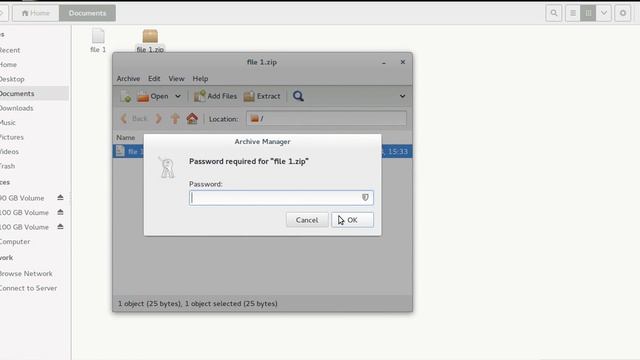Eject the 90 GB Volume
640x360 pixels.
click(x=60, y=198)
